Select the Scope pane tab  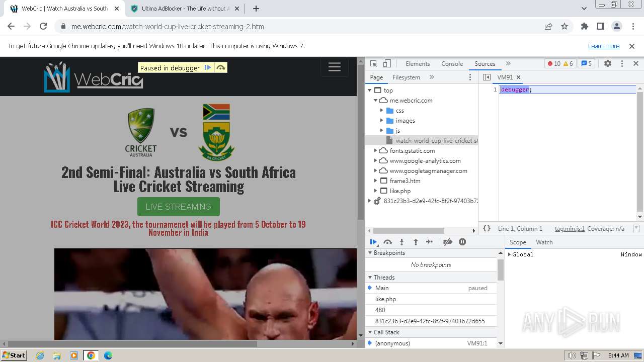point(518,242)
